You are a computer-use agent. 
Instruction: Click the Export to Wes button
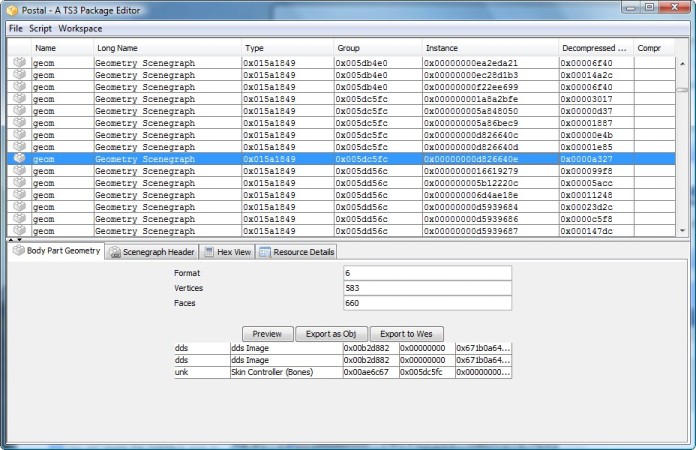[x=407, y=334]
